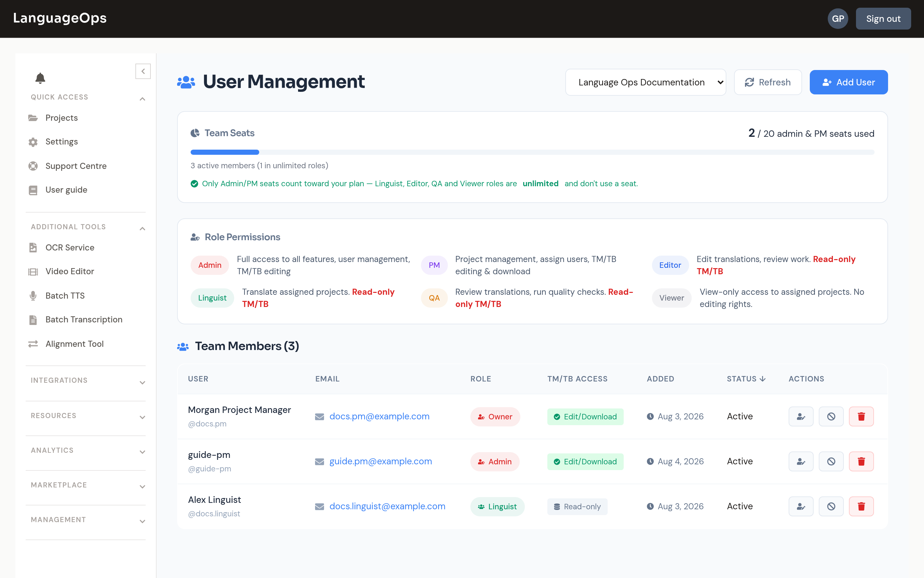924x578 pixels.
Task: Click the Team Seats pie chart icon
Action: [x=195, y=133]
